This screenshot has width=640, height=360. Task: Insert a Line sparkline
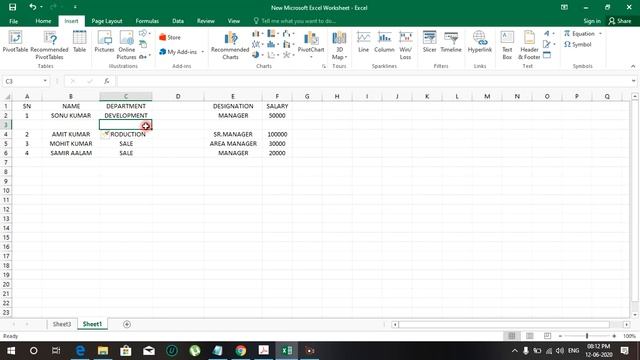pos(363,42)
